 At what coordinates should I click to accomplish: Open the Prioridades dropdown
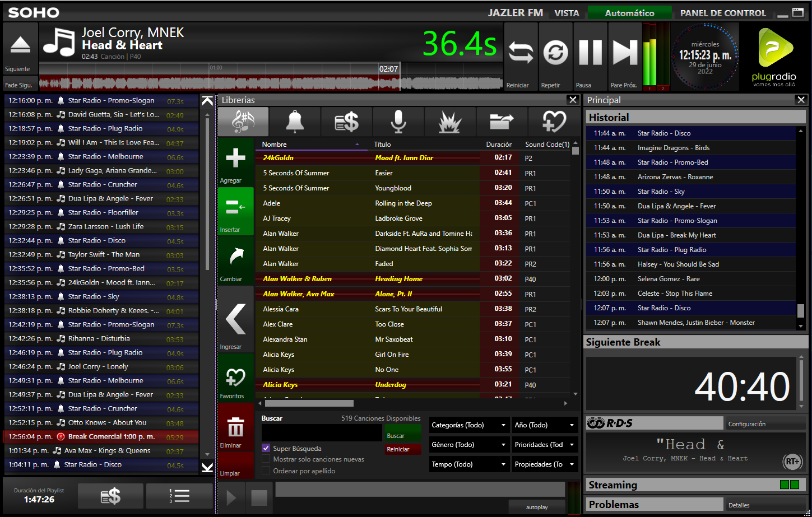point(545,445)
